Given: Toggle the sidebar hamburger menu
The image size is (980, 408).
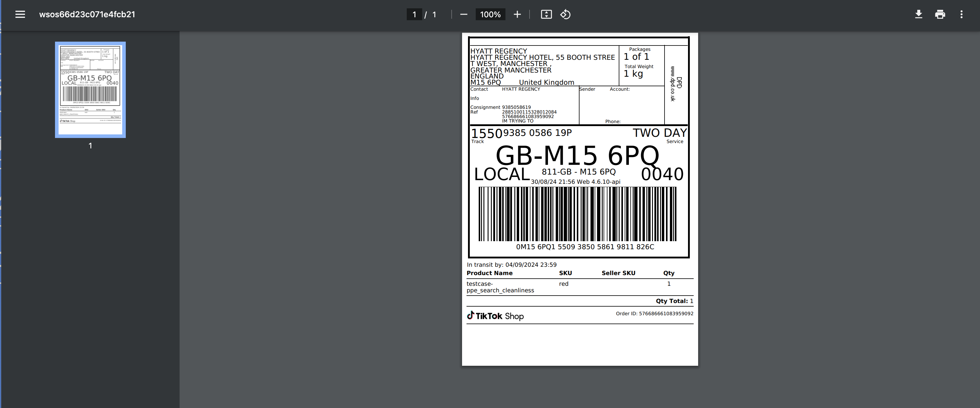Looking at the screenshot, I should tap(20, 15).
